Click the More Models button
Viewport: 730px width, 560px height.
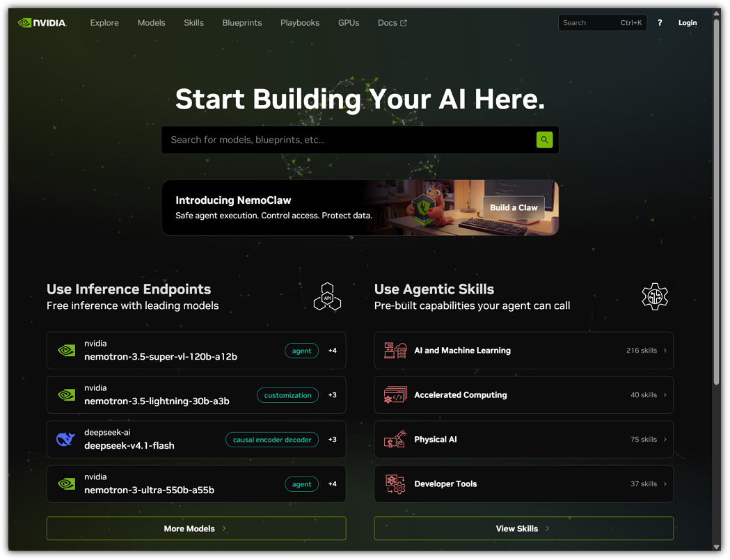pos(196,528)
